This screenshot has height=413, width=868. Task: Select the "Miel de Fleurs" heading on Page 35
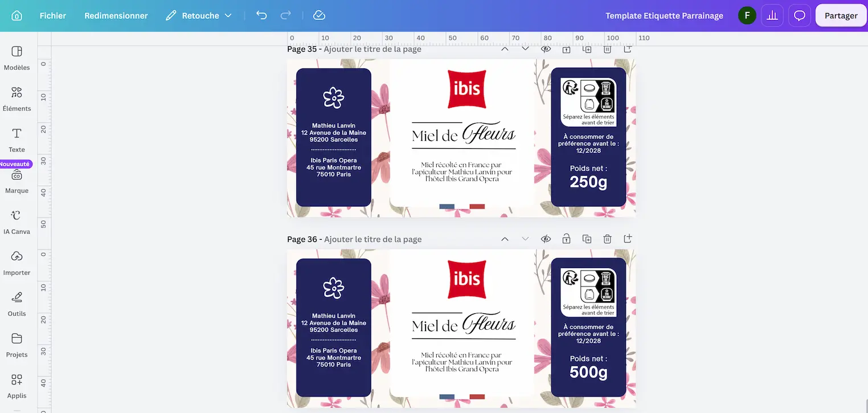tap(464, 133)
